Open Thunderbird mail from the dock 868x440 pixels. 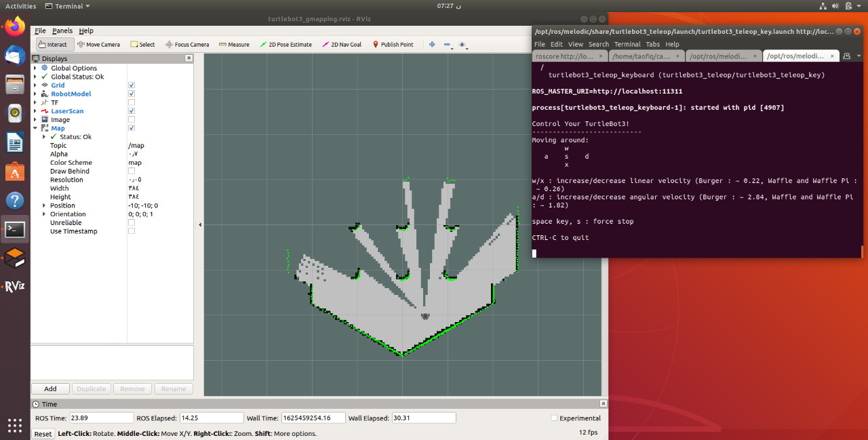click(x=15, y=56)
